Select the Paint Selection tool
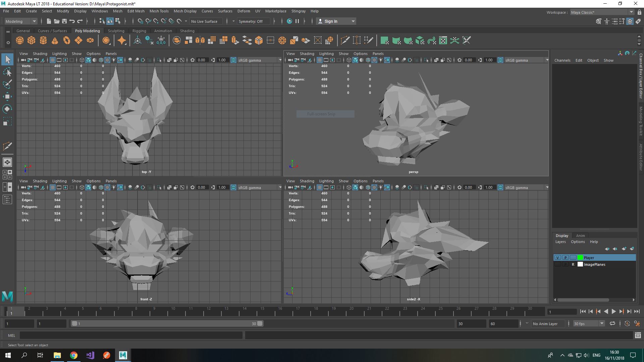 click(x=7, y=84)
